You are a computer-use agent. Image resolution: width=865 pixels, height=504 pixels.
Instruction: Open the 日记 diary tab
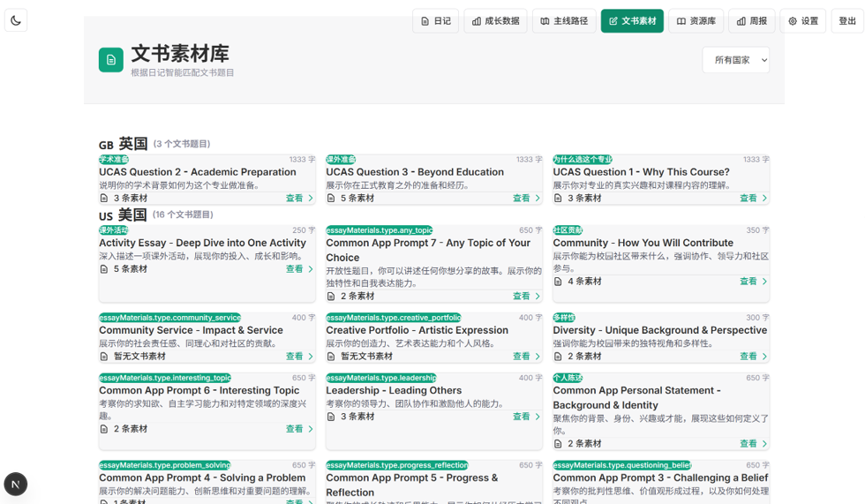[x=435, y=21]
